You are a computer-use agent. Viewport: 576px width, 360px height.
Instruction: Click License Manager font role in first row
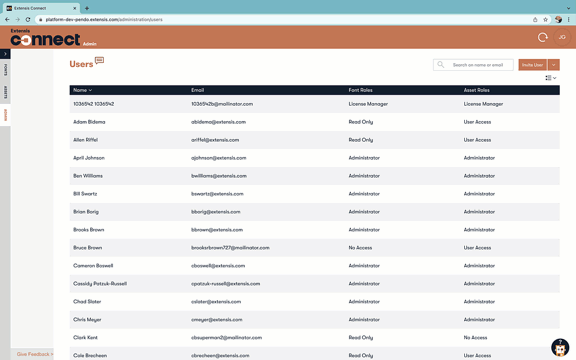pos(368,104)
